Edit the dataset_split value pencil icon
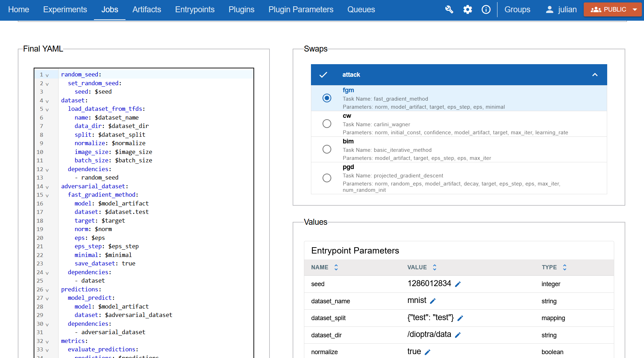The image size is (644, 358). [x=460, y=318]
